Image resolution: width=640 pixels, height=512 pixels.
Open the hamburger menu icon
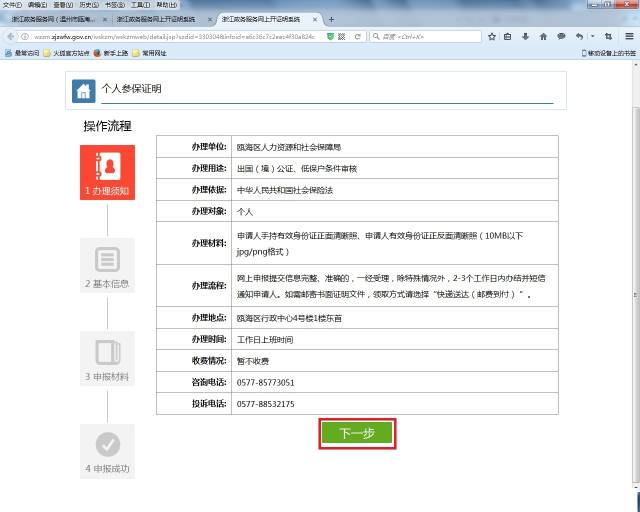pyautogui.click(x=629, y=37)
